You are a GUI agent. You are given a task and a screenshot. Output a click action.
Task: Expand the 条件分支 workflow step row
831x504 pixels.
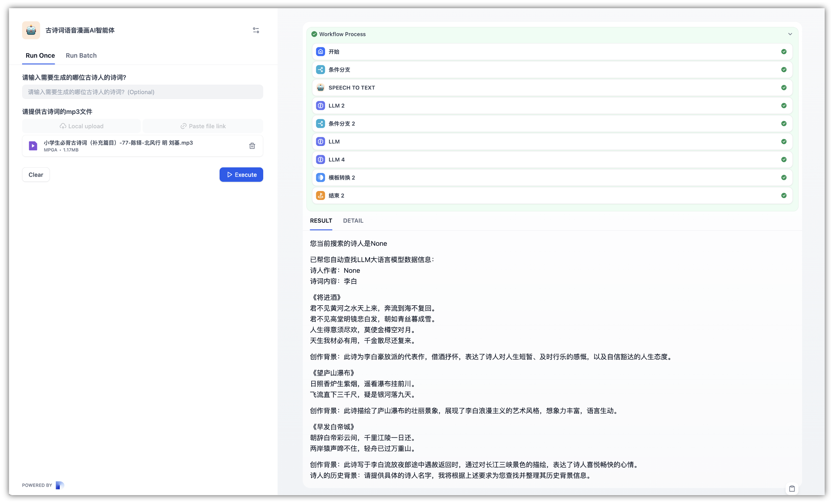pos(552,70)
